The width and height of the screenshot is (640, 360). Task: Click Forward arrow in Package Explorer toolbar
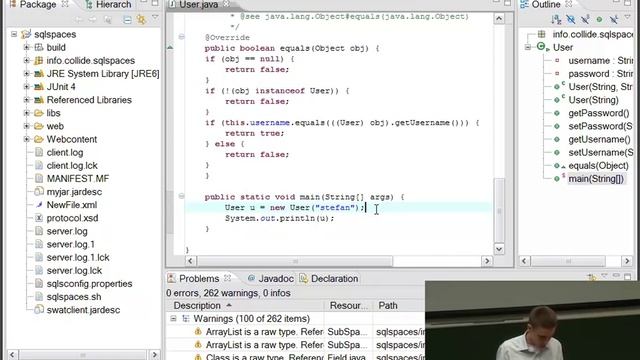[x=93, y=19]
